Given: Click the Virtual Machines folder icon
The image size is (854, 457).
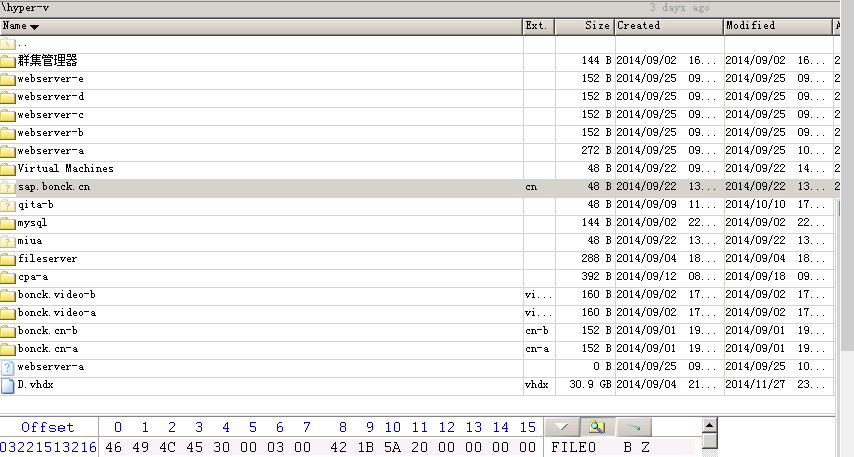Looking at the screenshot, I should 8,169.
